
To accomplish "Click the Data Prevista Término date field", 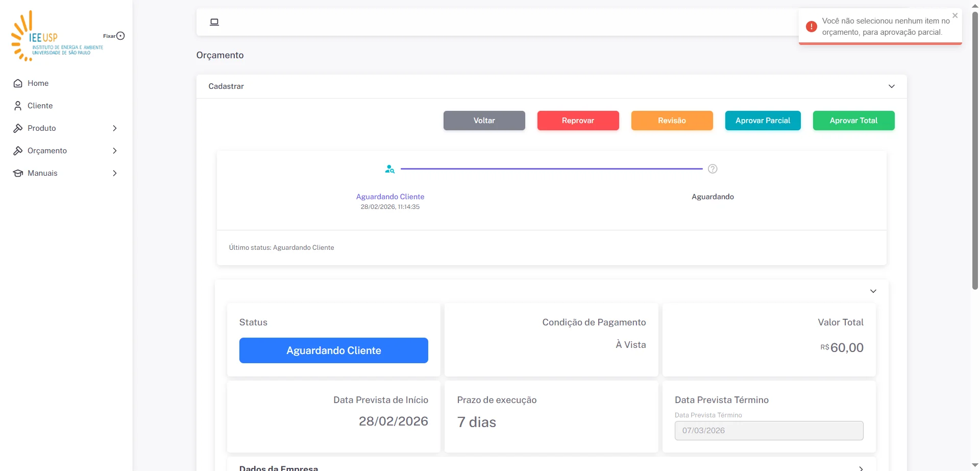I will [769, 431].
